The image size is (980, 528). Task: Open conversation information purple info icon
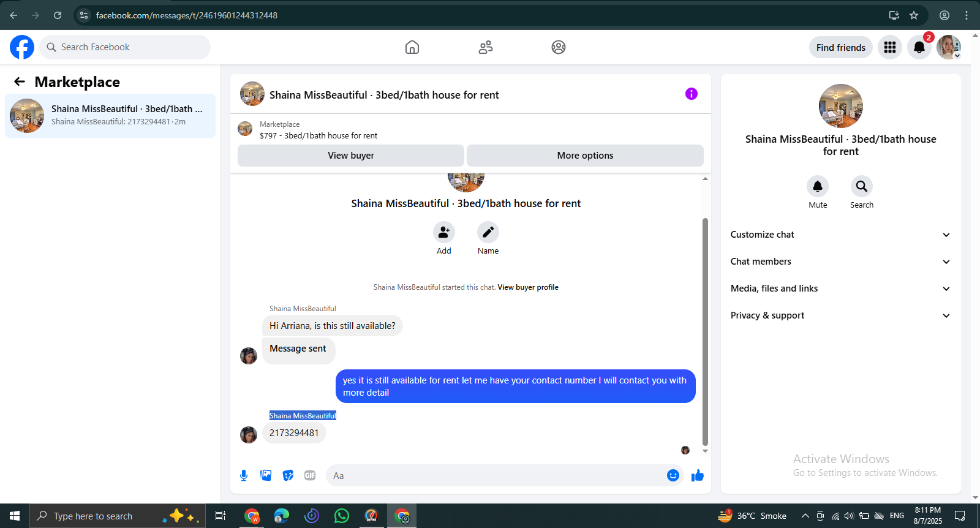(692, 94)
